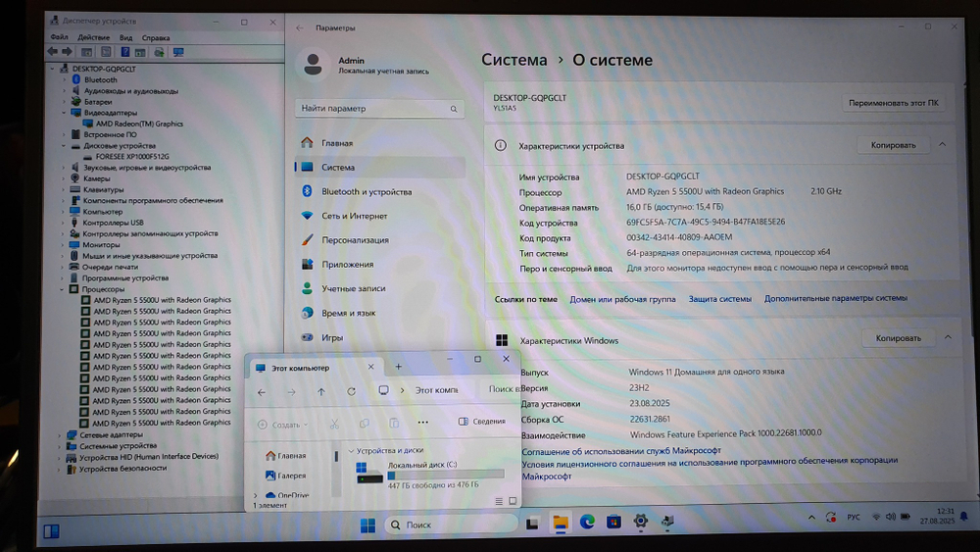Open Защита системы link
980x552 pixels.
click(720, 299)
